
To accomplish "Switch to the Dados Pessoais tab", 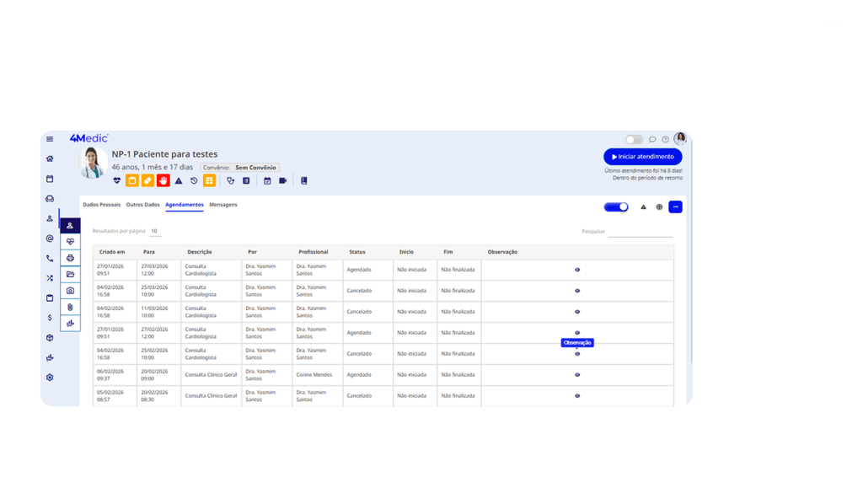I will [x=101, y=205].
